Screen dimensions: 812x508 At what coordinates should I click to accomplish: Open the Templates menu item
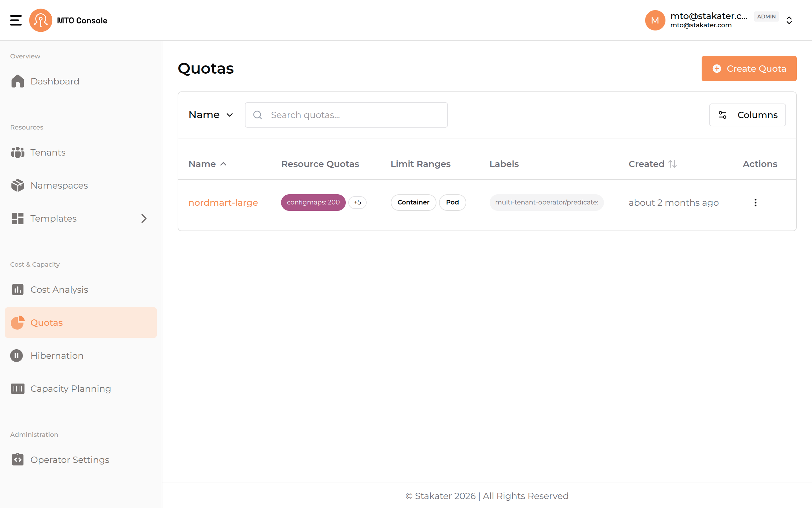coord(81,218)
